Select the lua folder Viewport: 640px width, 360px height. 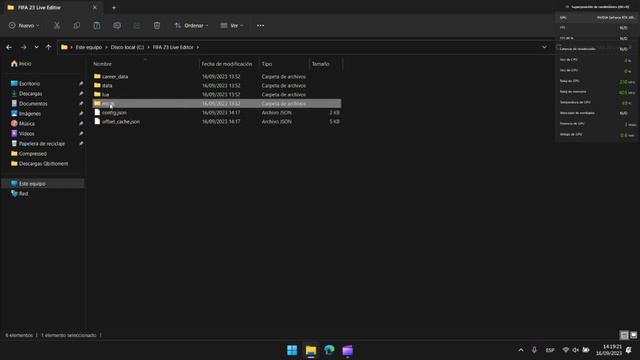click(x=217, y=95)
